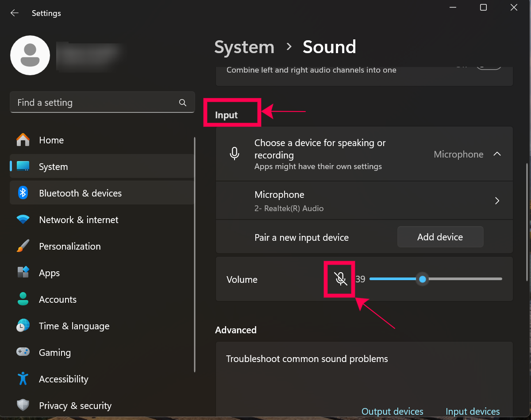Select System in the sidebar
The width and height of the screenshot is (531, 420).
tap(102, 166)
